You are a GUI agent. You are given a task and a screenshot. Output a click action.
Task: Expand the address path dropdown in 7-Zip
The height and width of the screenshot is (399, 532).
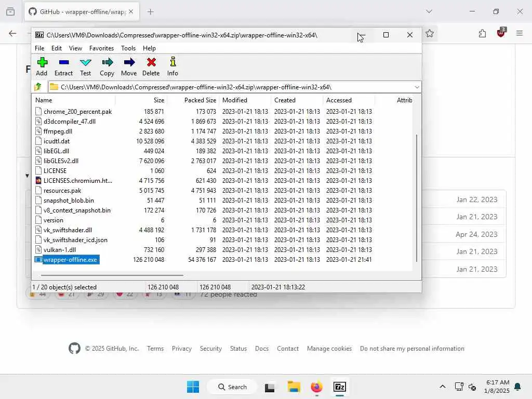pyautogui.click(x=417, y=87)
